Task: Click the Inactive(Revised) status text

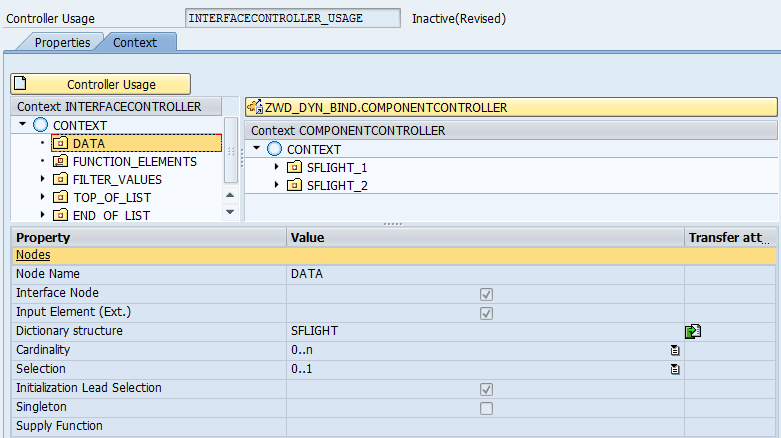Action: pos(459,18)
